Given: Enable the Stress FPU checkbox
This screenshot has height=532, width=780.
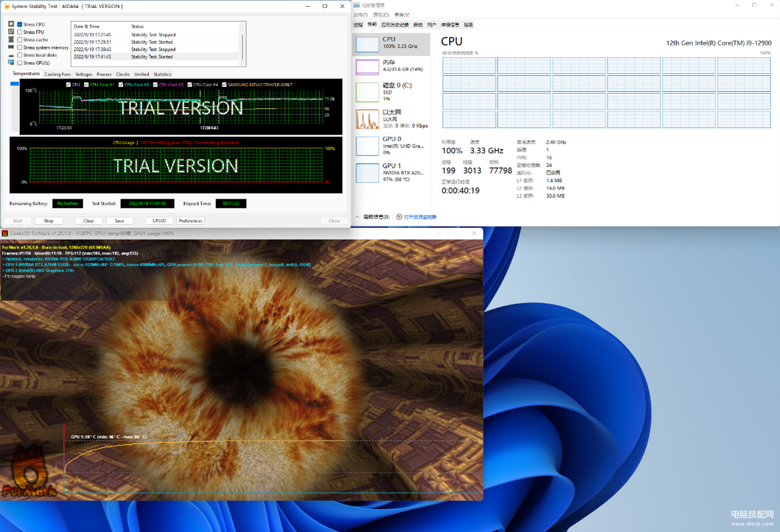Looking at the screenshot, I should point(20,32).
